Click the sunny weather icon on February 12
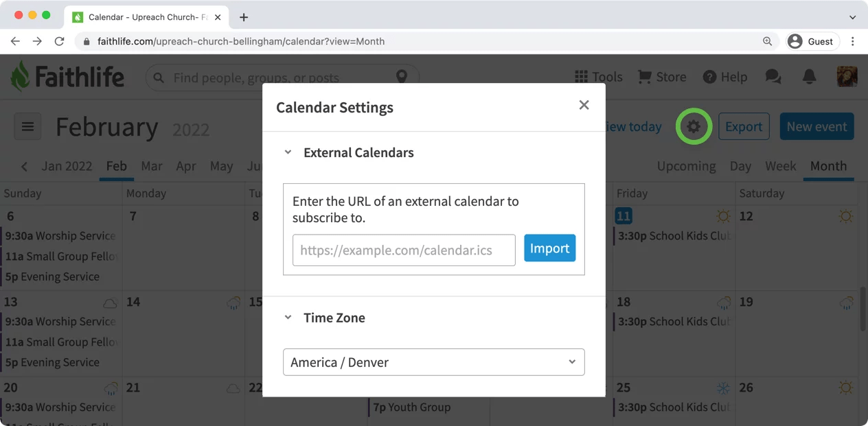868x426 pixels. 845,216
